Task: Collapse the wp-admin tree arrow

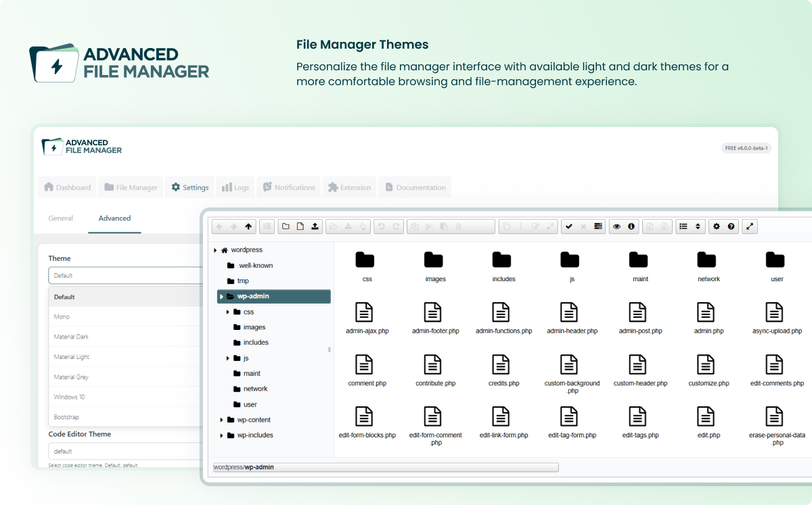Action: coord(221,297)
